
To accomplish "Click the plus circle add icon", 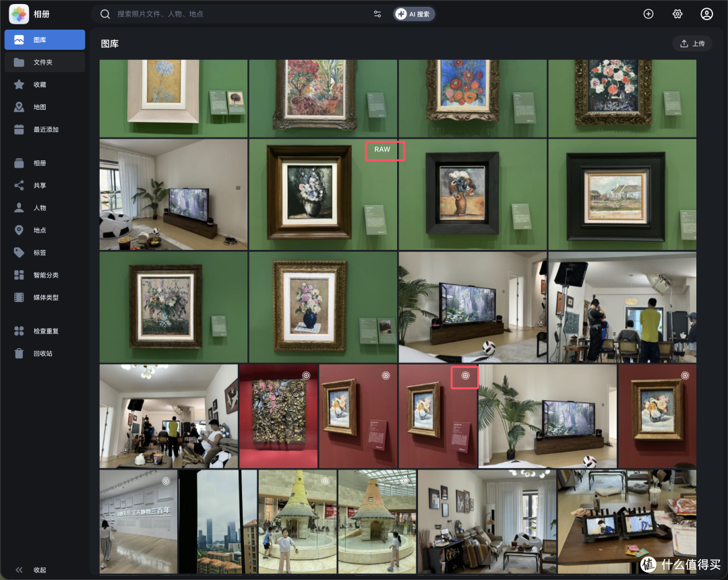I will pyautogui.click(x=648, y=14).
